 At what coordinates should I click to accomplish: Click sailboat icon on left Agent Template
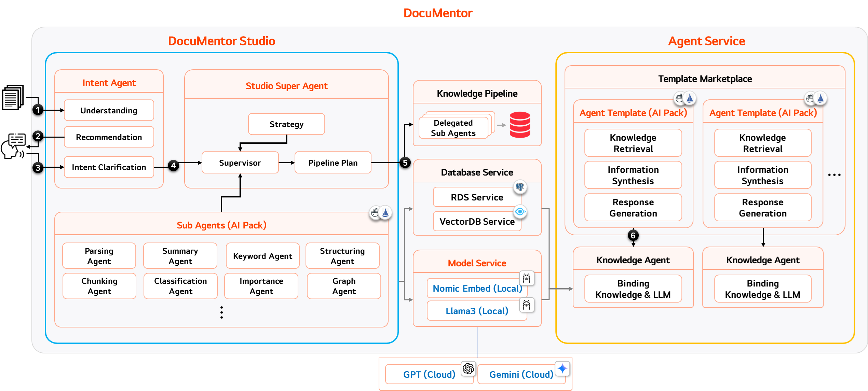[690, 98]
